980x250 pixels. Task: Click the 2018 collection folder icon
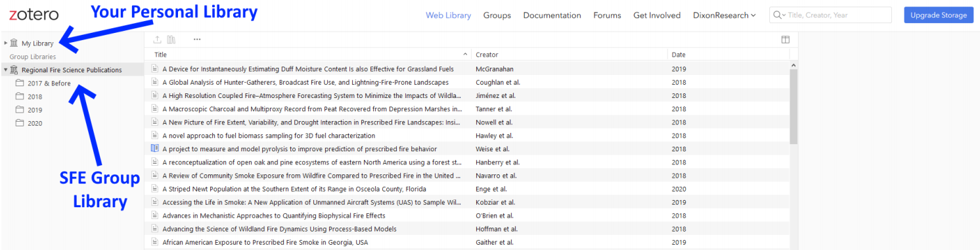tap(20, 96)
